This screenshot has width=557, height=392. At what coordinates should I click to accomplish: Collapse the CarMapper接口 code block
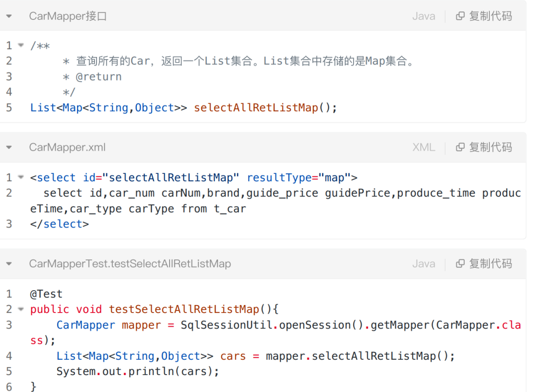(x=9, y=16)
